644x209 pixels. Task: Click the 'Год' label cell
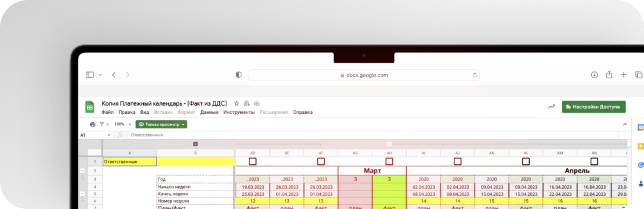tap(196, 179)
